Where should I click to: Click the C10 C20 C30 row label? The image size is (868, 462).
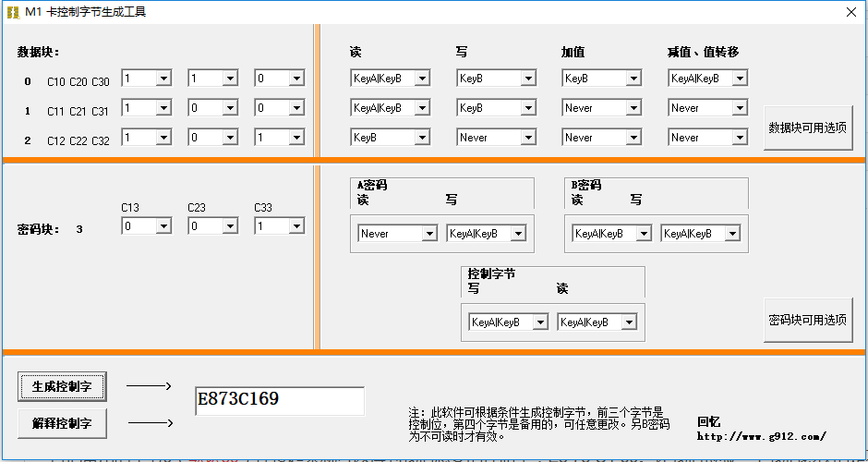[x=78, y=82]
